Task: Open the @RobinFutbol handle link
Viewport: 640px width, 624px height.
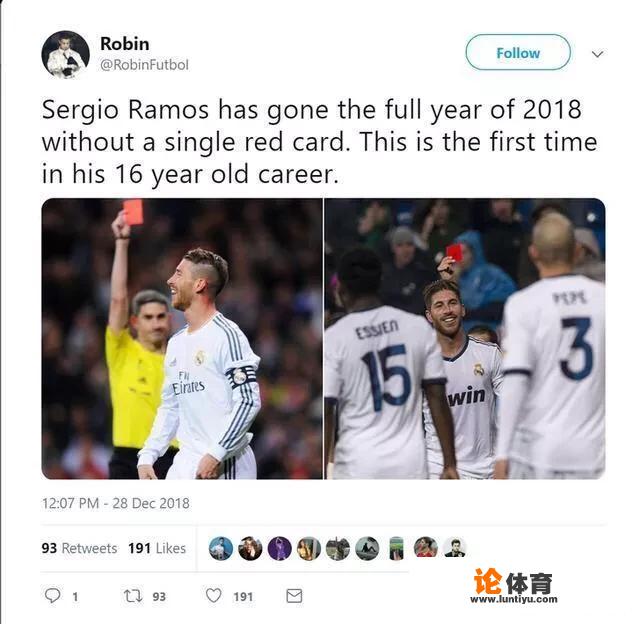Action: click(x=144, y=64)
